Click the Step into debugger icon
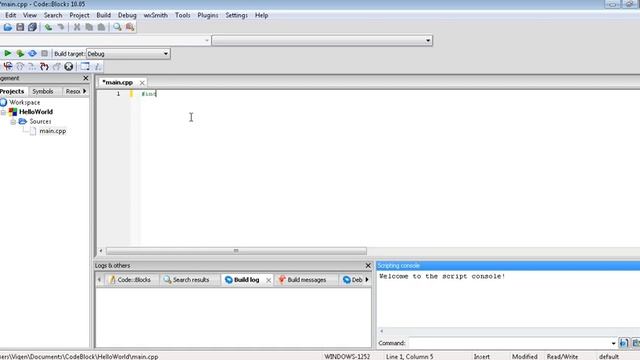 [x=44, y=67]
